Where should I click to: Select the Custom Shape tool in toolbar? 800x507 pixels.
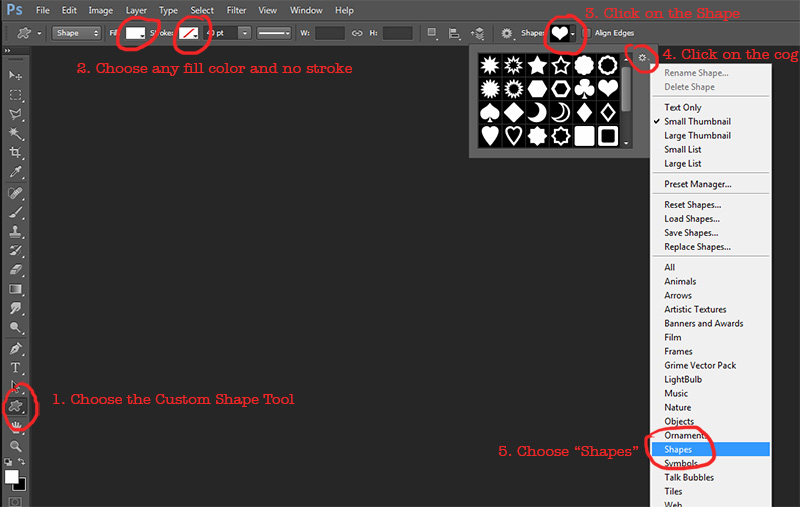coord(16,406)
